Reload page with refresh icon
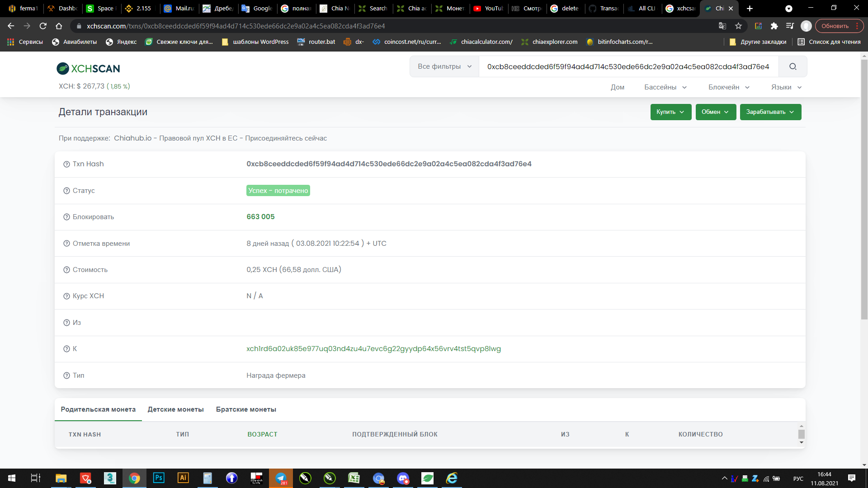The height and width of the screenshot is (488, 868). click(x=43, y=26)
